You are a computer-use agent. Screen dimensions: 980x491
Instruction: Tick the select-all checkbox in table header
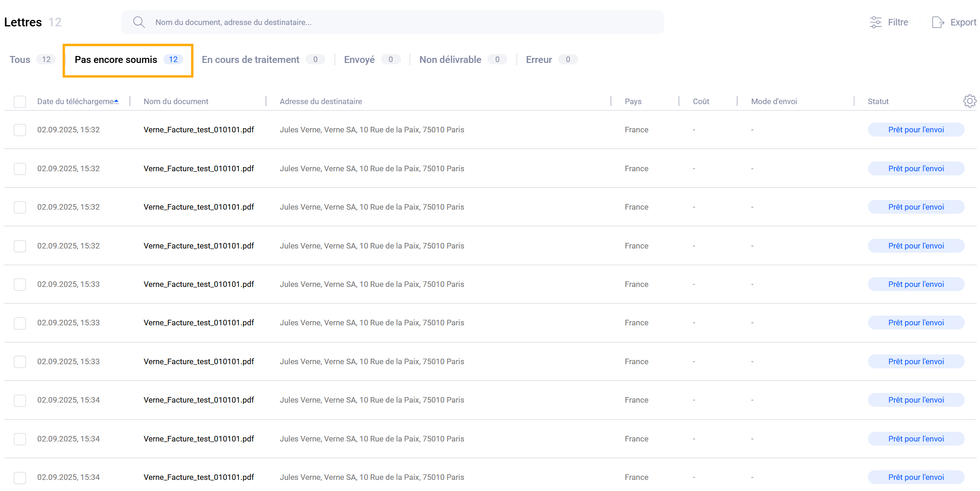pyautogui.click(x=20, y=101)
